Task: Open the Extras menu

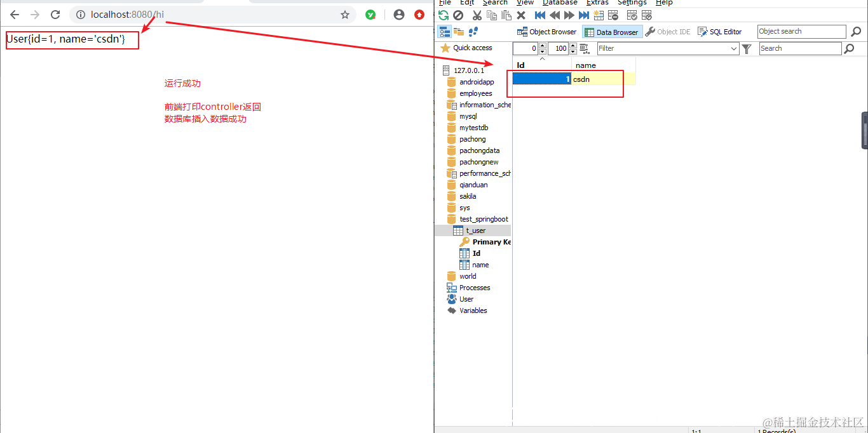Action: (x=597, y=3)
